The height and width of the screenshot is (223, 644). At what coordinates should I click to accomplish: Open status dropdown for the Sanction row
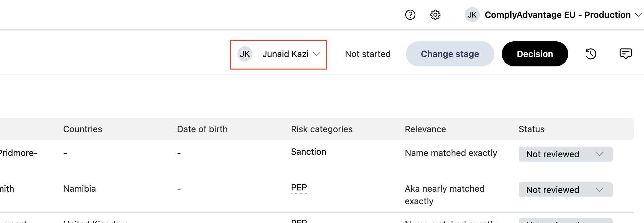pos(565,154)
